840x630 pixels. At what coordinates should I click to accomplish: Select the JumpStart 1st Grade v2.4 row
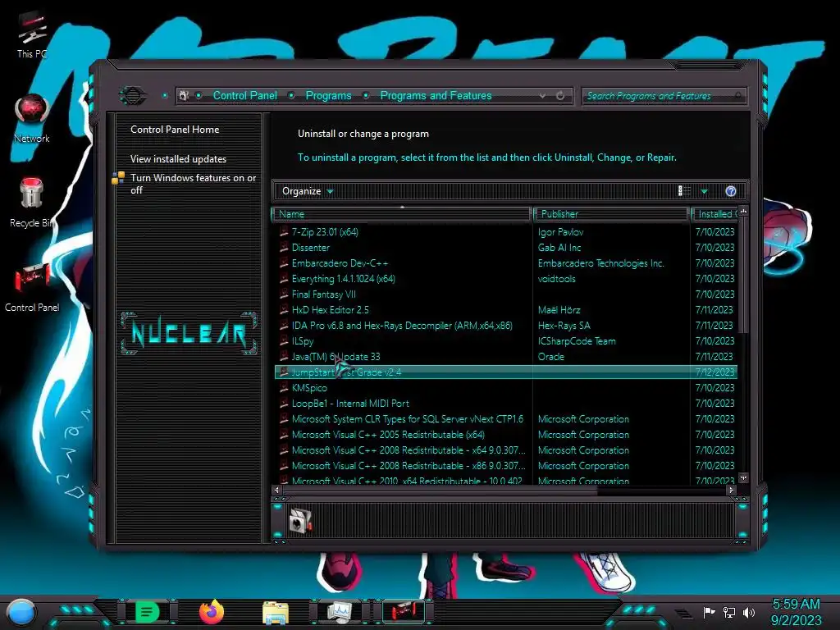(505, 372)
